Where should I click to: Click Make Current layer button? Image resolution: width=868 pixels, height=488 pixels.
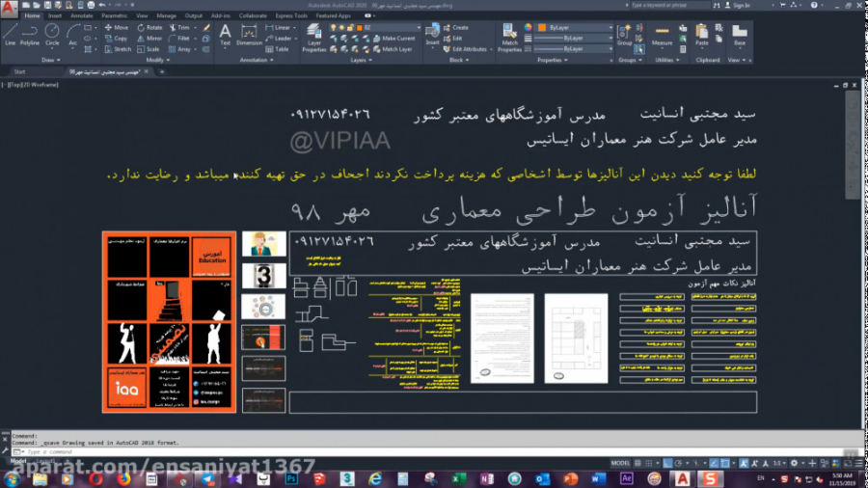tap(393, 39)
